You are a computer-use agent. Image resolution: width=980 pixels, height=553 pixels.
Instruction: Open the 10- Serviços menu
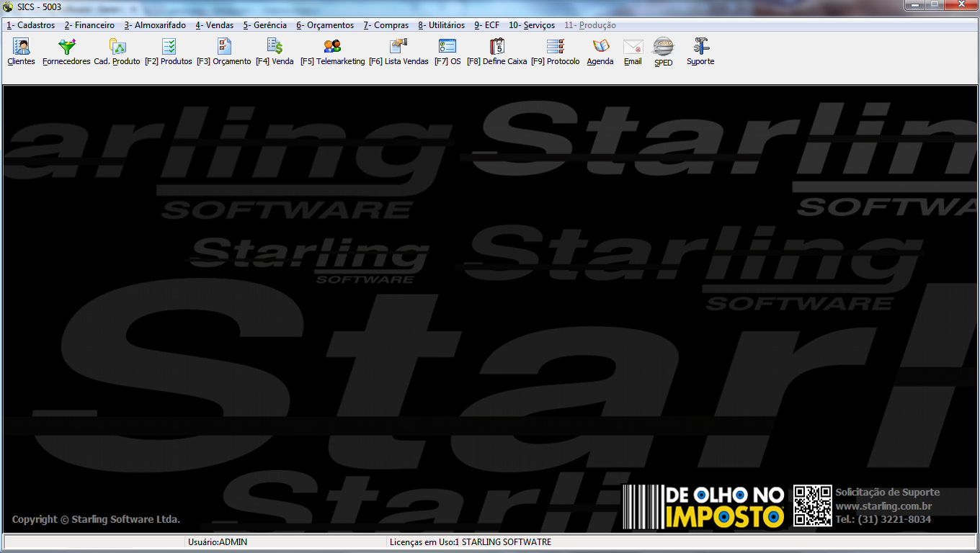point(532,25)
